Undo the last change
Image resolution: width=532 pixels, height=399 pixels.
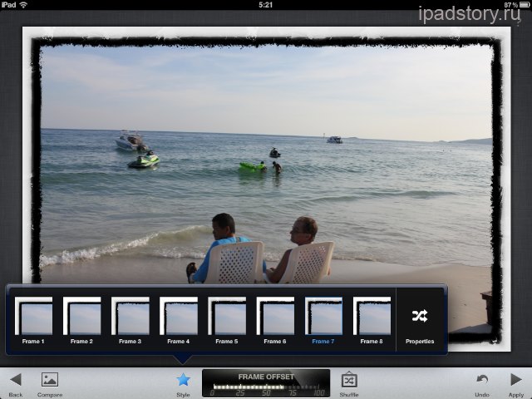point(482,379)
